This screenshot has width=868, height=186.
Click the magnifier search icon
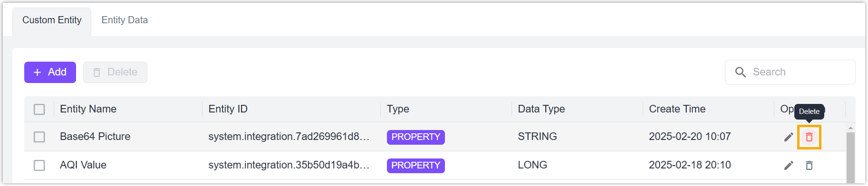pyautogui.click(x=741, y=72)
